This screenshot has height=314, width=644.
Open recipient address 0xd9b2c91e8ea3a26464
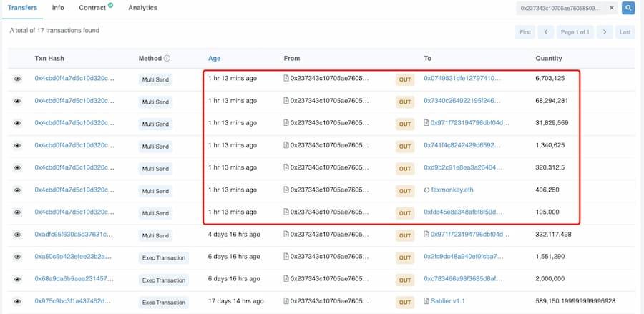(463, 167)
